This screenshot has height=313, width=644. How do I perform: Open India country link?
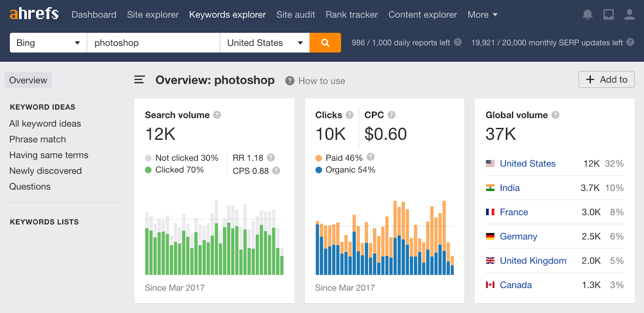coord(510,188)
